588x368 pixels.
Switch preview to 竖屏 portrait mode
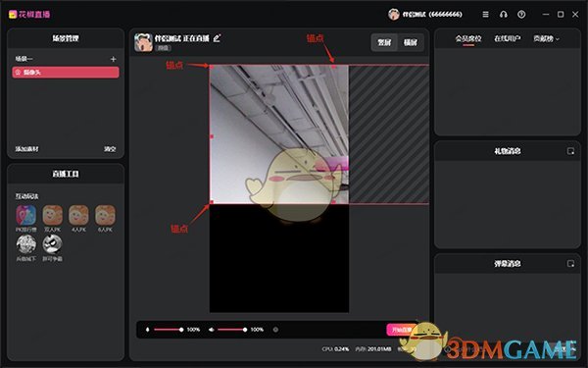(x=384, y=42)
